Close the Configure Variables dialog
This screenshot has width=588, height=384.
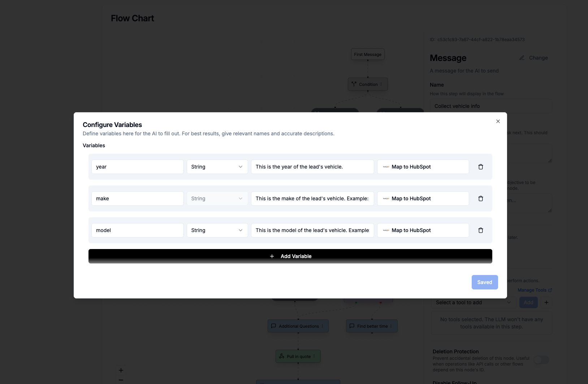point(498,121)
